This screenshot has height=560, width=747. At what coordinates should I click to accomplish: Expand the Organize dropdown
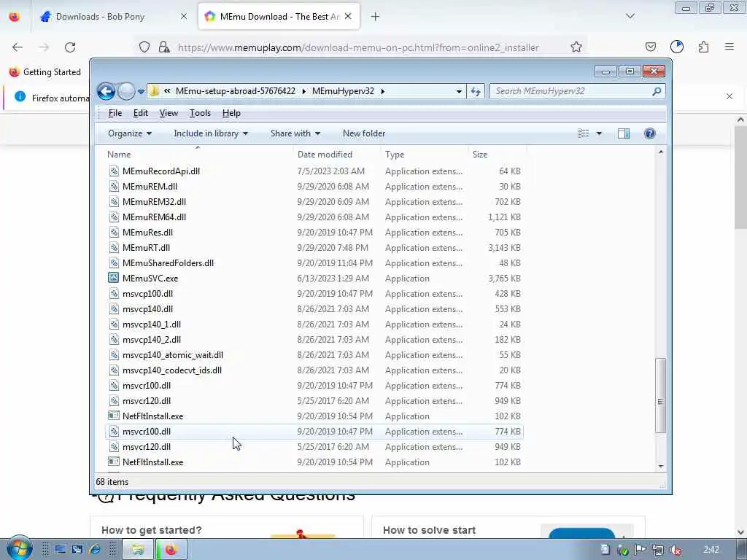(130, 133)
